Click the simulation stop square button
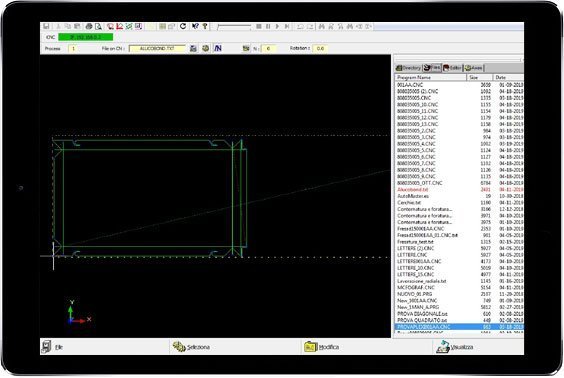The width and height of the screenshot is (564, 378). (x=259, y=26)
